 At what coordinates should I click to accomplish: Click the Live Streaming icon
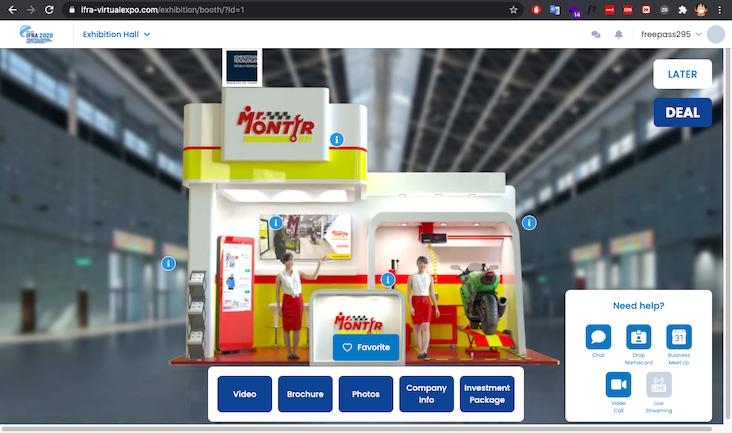tap(658, 385)
